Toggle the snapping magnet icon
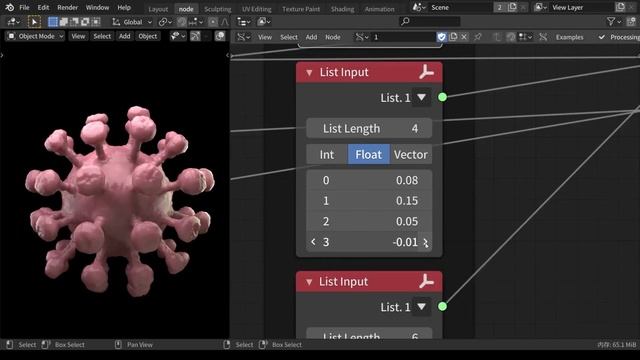This screenshot has width=640, height=360. 182,22
